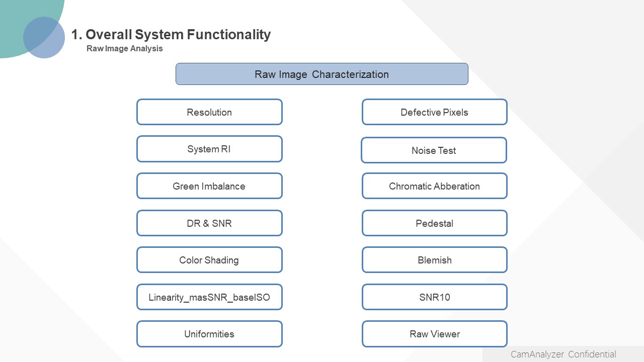Click the Uniformities box
644x362 pixels.
209,334
